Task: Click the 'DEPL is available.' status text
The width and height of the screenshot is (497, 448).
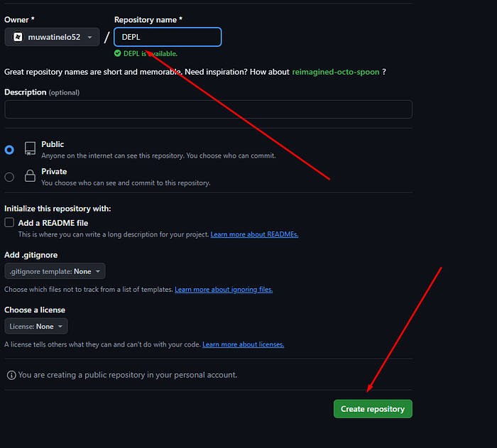Action: 151,53
